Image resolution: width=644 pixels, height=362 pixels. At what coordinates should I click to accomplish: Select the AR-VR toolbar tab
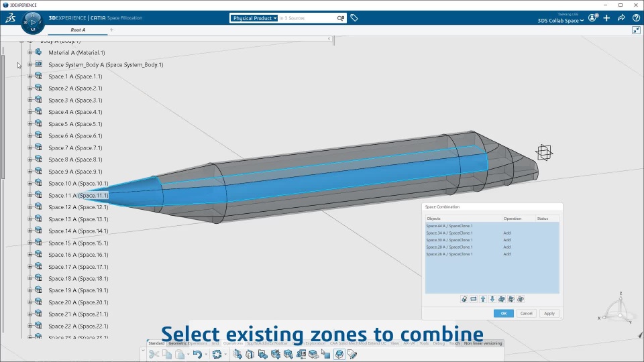click(409, 343)
